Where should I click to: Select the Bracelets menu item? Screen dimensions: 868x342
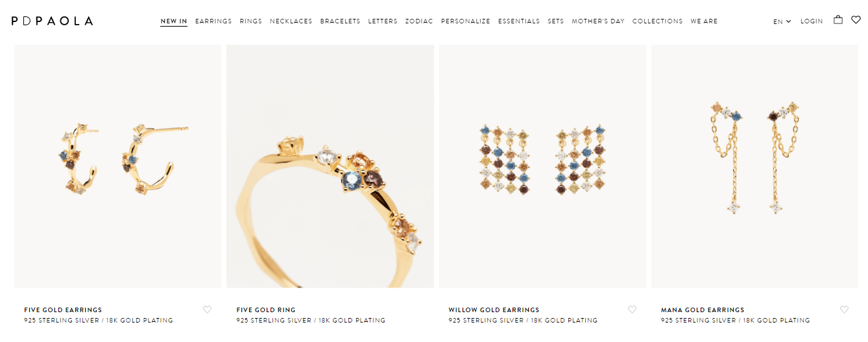(x=340, y=21)
